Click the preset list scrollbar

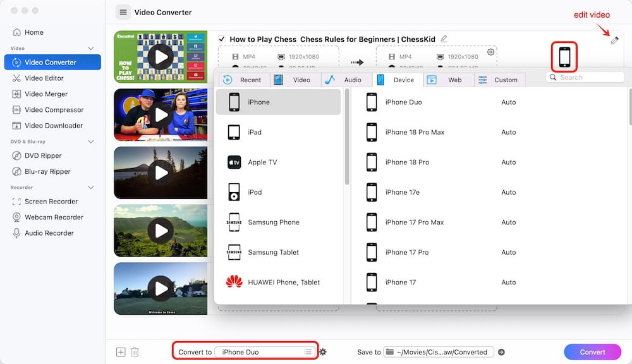630,107
